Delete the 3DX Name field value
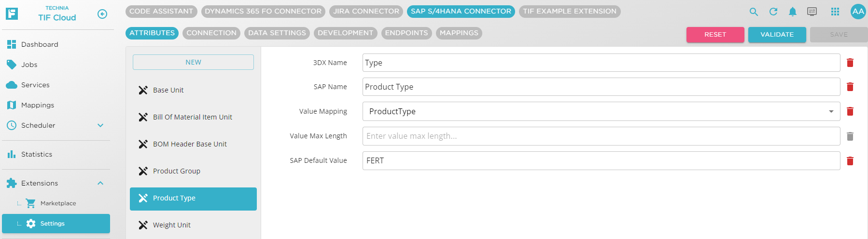868x239 pixels. point(850,63)
